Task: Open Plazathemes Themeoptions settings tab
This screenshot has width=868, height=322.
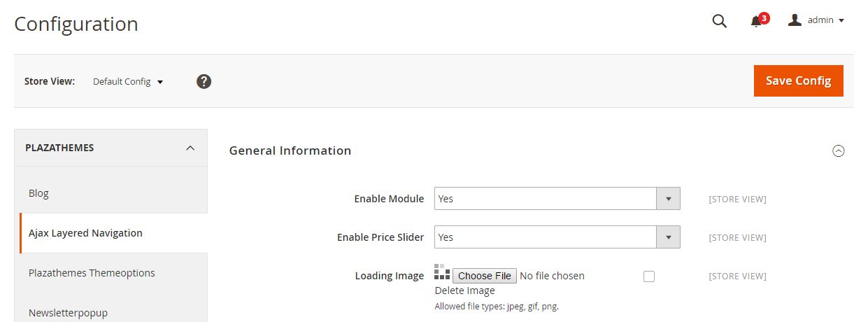Action: [x=92, y=273]
